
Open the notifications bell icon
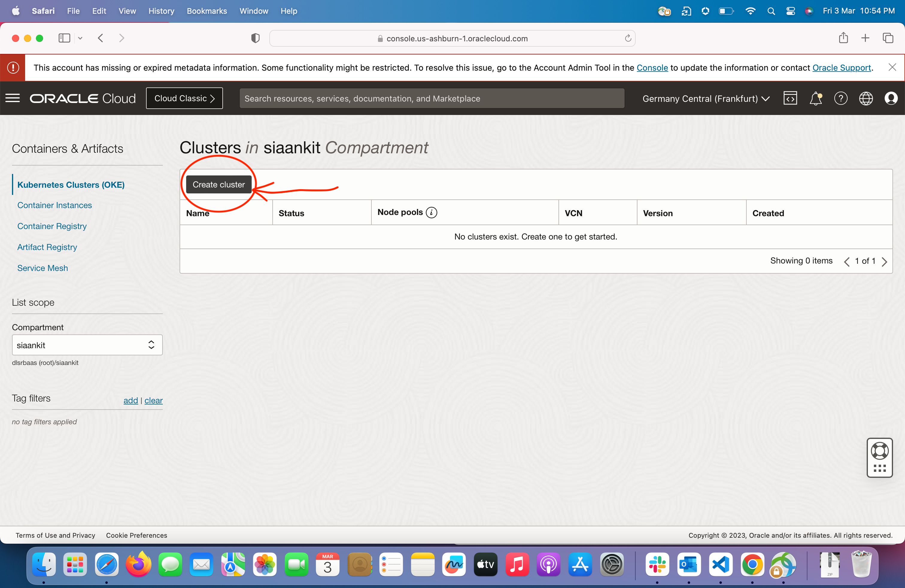tap(815, 98)
